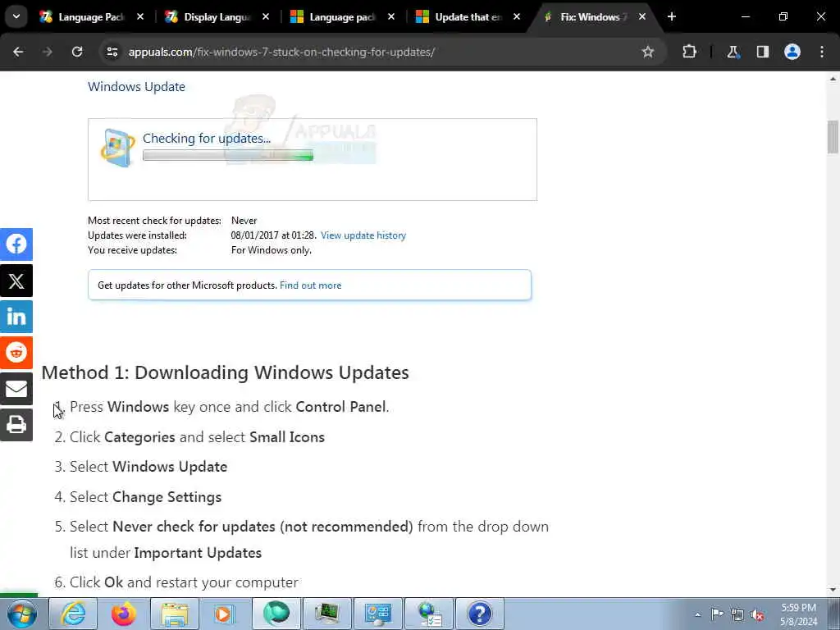Open the Windows Start button
The image size is (840, 630).
point(21,614)
